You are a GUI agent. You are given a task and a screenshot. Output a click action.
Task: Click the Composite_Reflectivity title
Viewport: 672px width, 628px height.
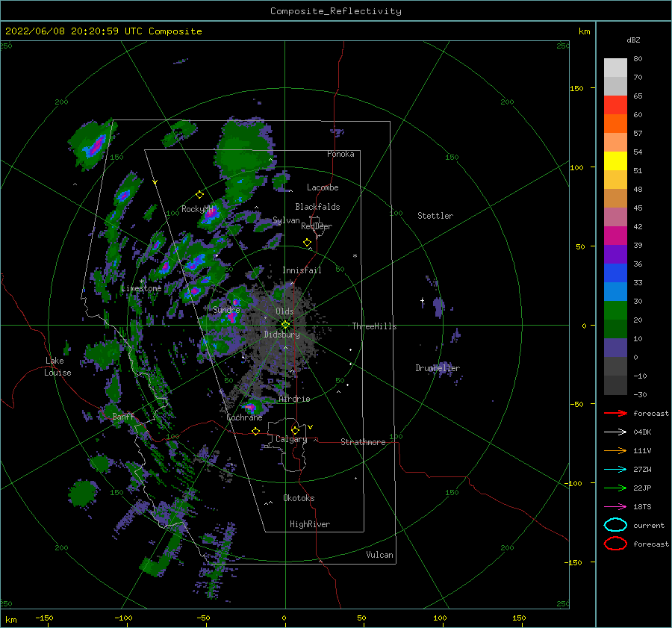[336, 11]
